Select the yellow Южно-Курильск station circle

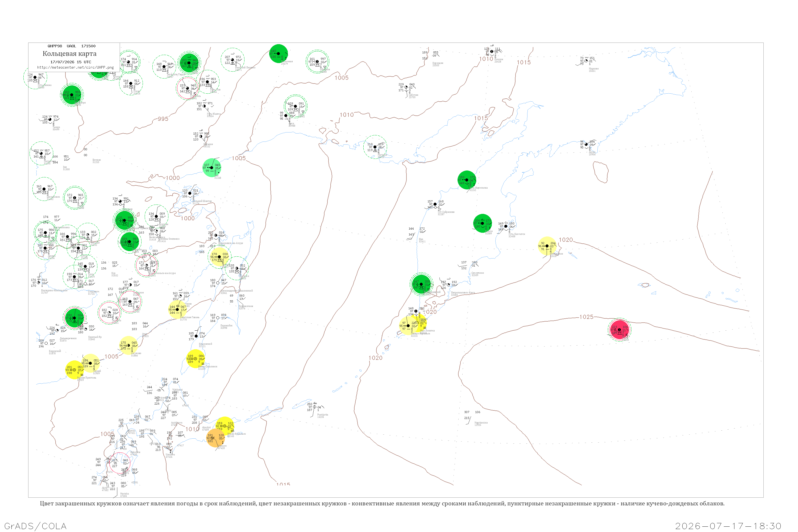coord(225,426)
